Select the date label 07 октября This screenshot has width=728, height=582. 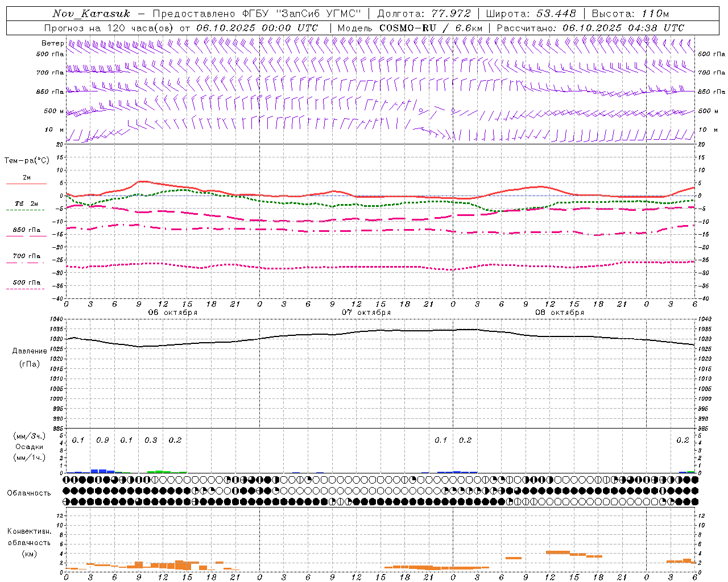tap(366, 313)
